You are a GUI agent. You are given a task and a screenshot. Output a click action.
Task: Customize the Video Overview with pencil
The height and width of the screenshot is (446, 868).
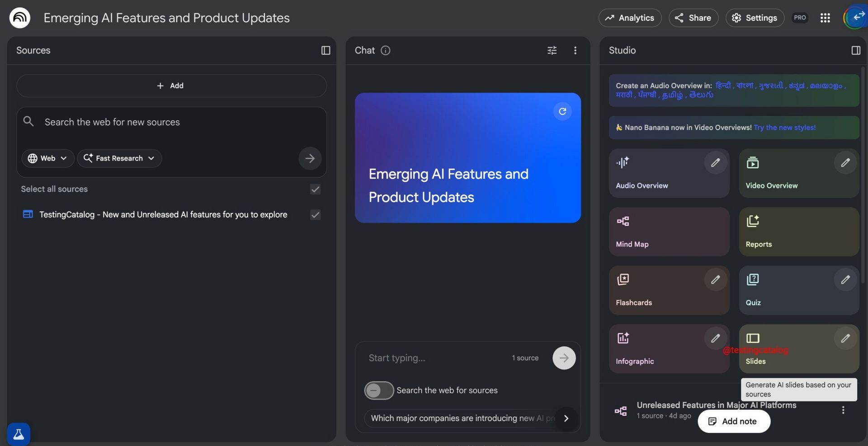[x=845, y=162]
